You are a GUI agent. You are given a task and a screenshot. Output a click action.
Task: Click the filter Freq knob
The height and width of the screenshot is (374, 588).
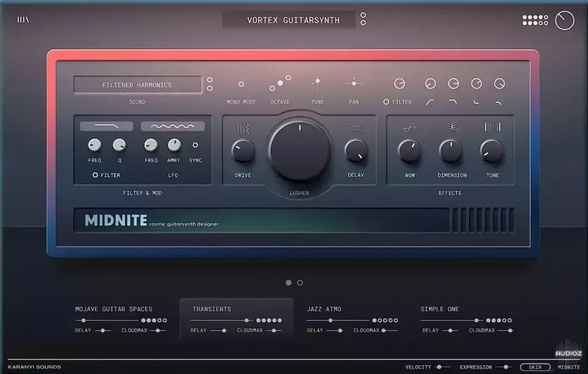tap(95, 145)
